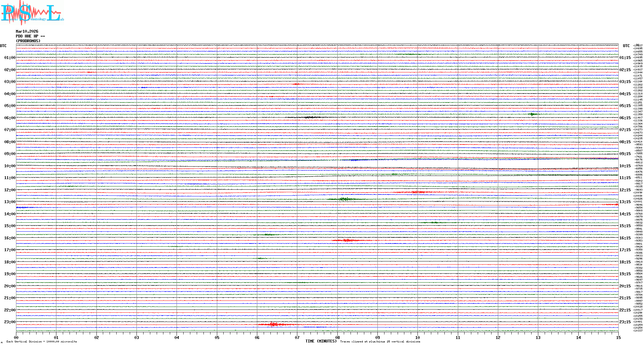Click the vertical division scale note
Screen dimensions: 644x346
coord(42,342)
